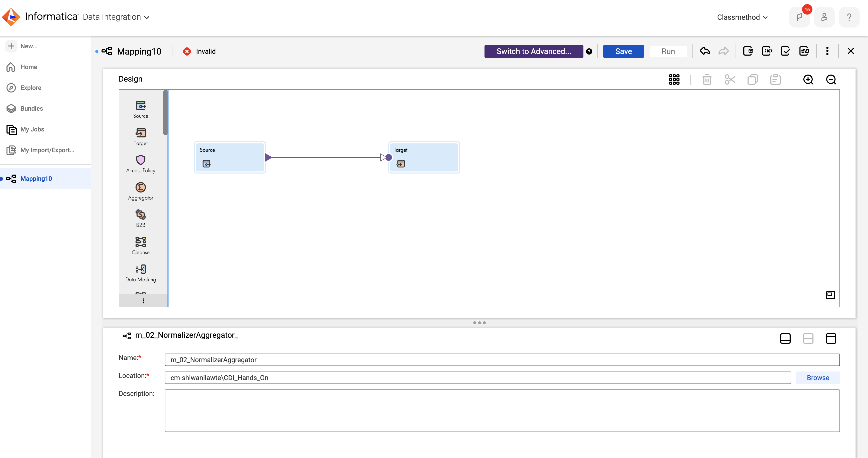This screenshot has width=868, height=458.
Task: Select the Source node on canvas
Action: (x=230, y=157)
